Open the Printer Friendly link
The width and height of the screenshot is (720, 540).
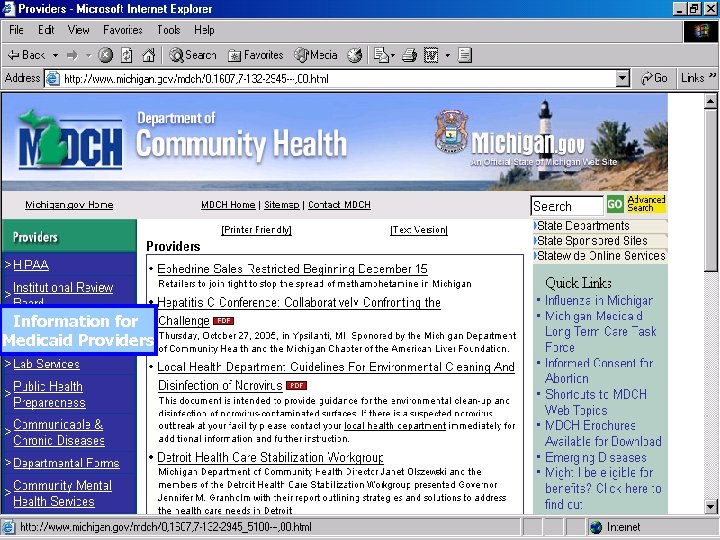click(x=257, y=230)
